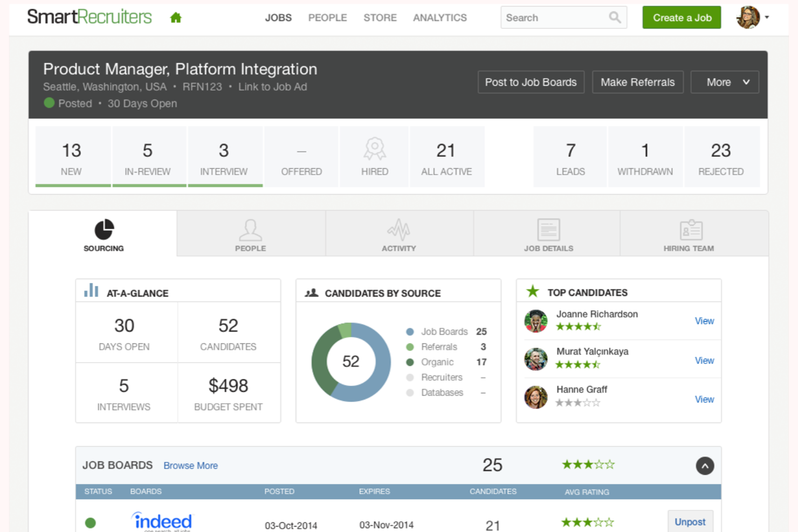Viewport: 798px width, 532px height.
Task: Switch to the Analytics menu item
Action: pos(439,17)
